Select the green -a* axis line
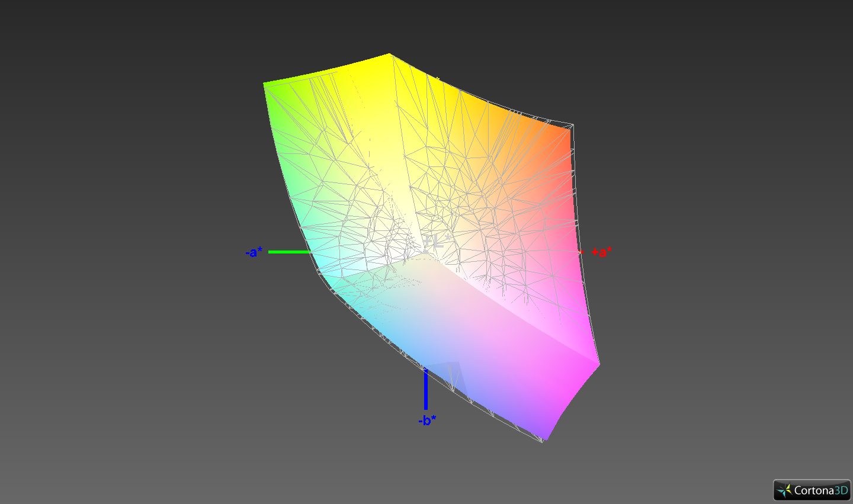853x504 pixels. [290, 252]
